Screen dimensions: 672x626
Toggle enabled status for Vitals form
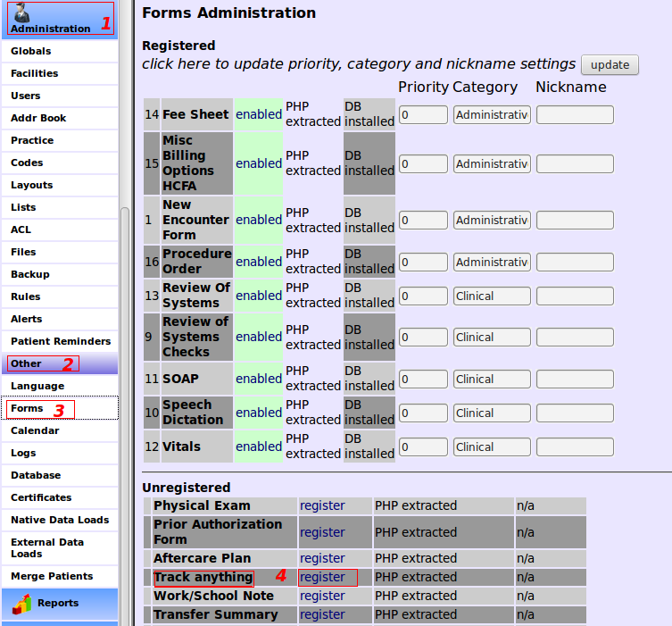click(259, 447)
